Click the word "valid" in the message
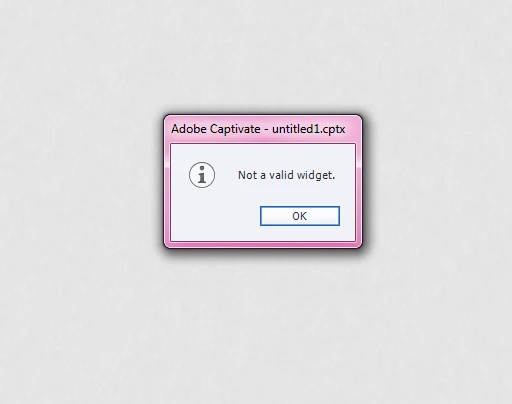 pyautogui.click(x=281, y=175)
